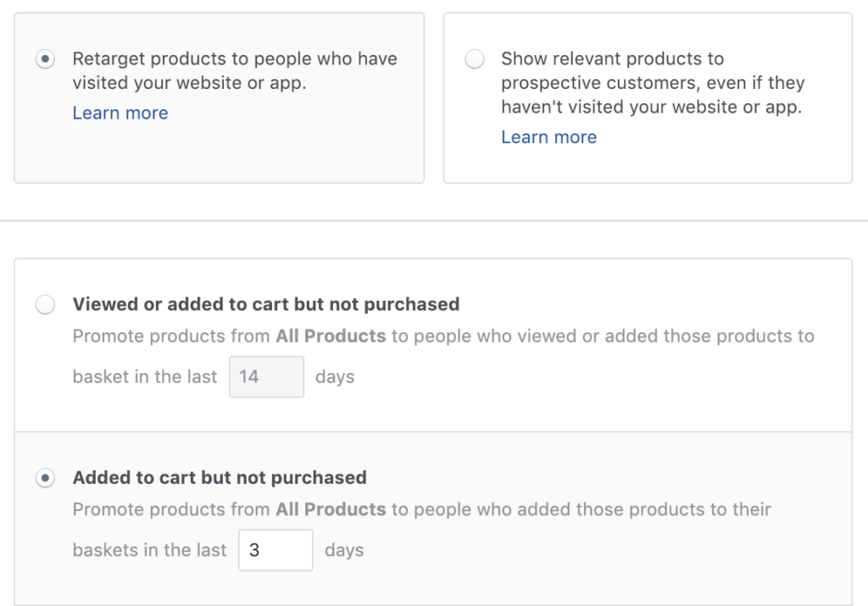Focus the days field showing 3
This screenshot has height=606, width=868.
click(x=275, y=550)
